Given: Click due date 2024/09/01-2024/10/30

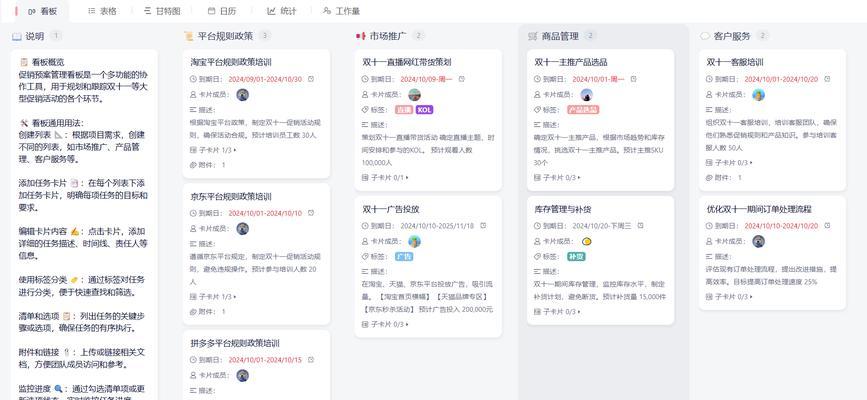Looking at the screenshot, I should click(265, 79).
